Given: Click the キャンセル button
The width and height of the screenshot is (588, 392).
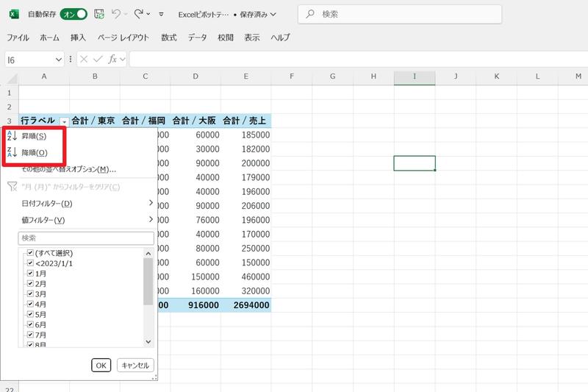Looking at the screenshot, I should (x=135, y=366).
